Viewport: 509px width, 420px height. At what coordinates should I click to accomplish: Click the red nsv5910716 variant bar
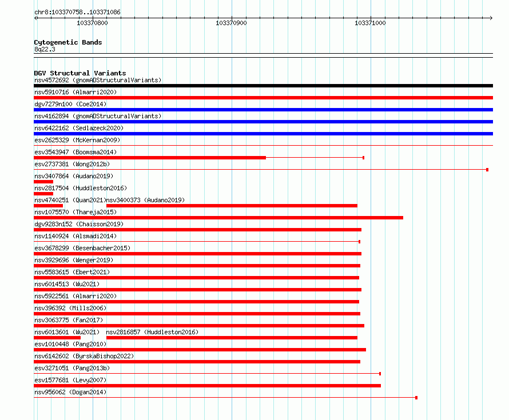(x=263, y=98)
